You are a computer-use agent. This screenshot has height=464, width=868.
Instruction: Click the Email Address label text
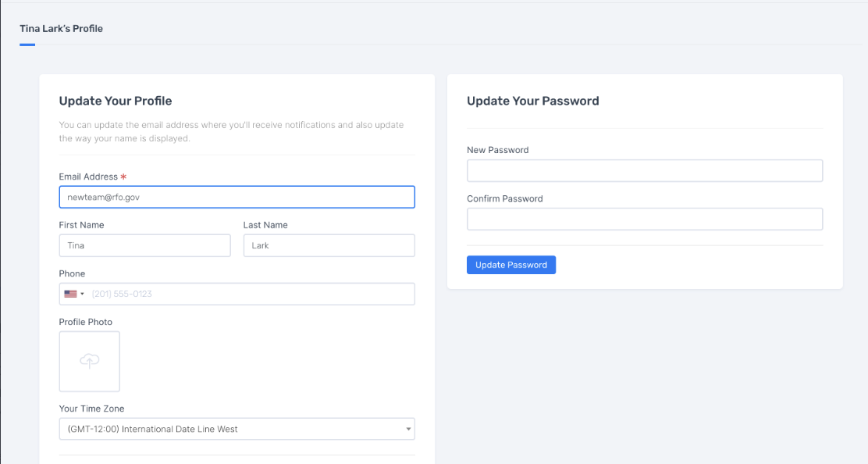click(x=88, y=177)
